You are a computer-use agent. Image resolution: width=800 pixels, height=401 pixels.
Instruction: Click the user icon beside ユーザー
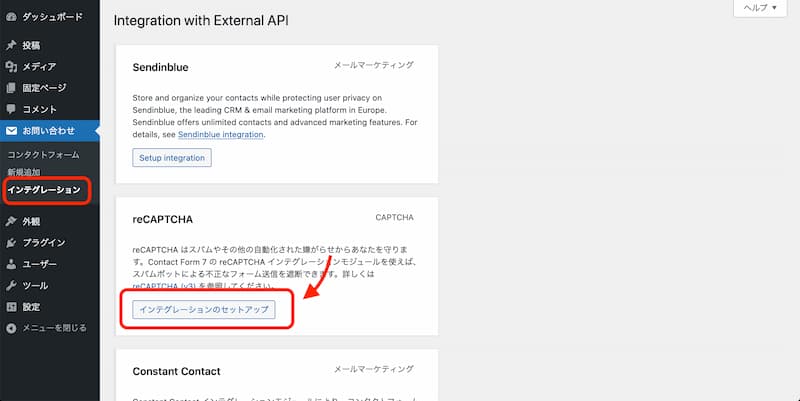[11, 264]
